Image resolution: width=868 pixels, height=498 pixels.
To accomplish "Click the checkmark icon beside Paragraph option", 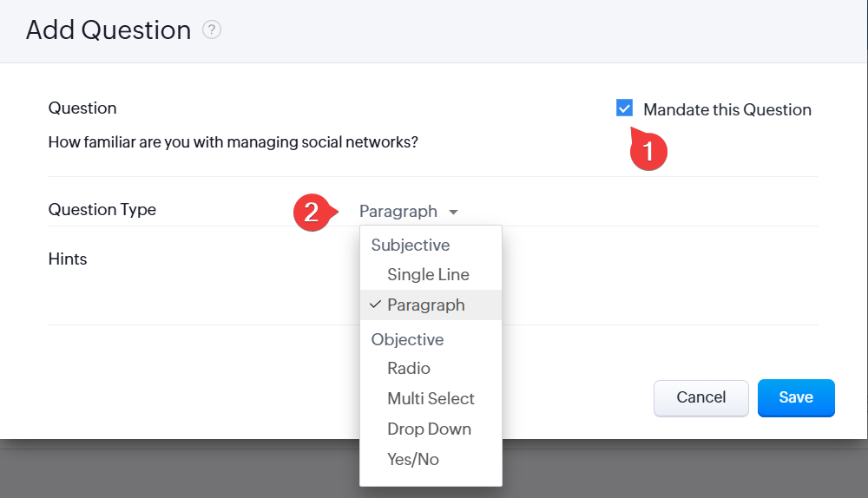I will [375, 305].
